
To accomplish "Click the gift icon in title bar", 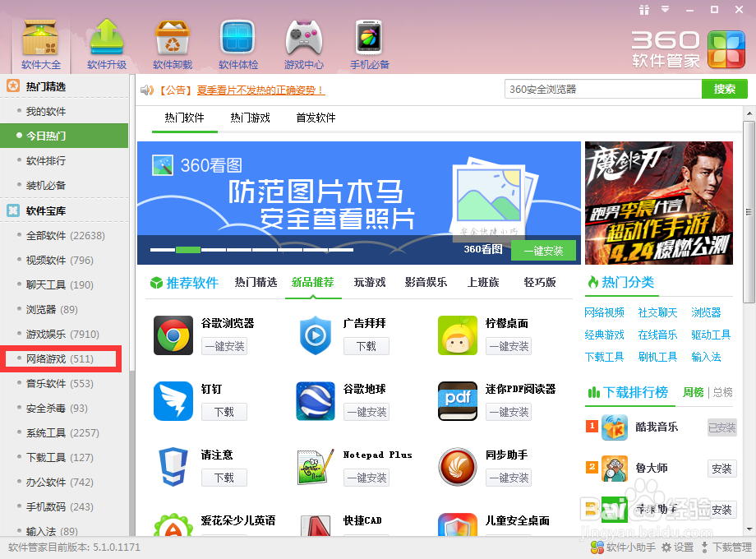I will 643,10.
